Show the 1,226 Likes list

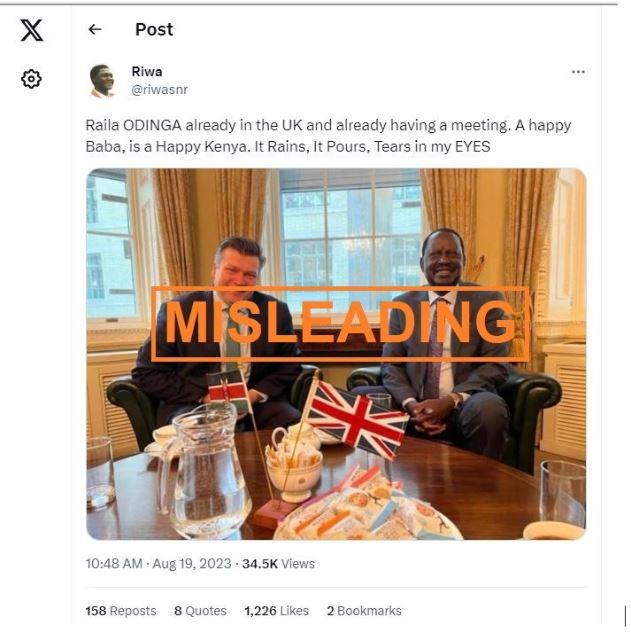tap(276, 610)
